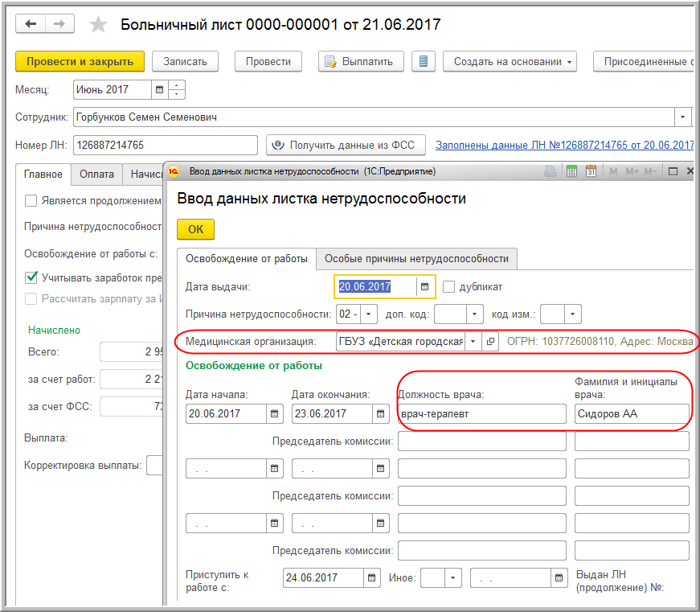
Task: Open calendar icon in dialog title bar
Action: (591, 171)
